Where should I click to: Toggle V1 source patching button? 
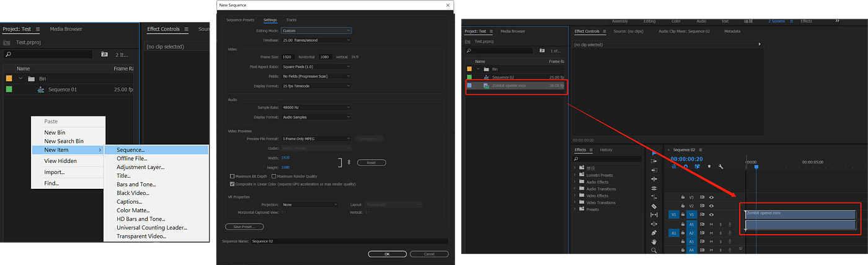674,214
